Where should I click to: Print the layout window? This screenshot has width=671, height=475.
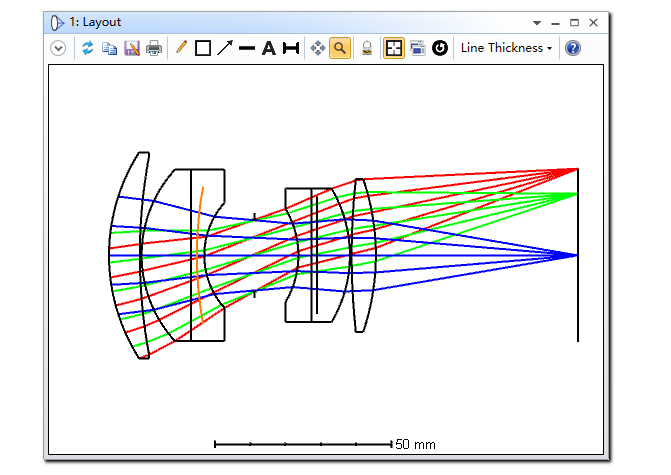click(154, 48)
